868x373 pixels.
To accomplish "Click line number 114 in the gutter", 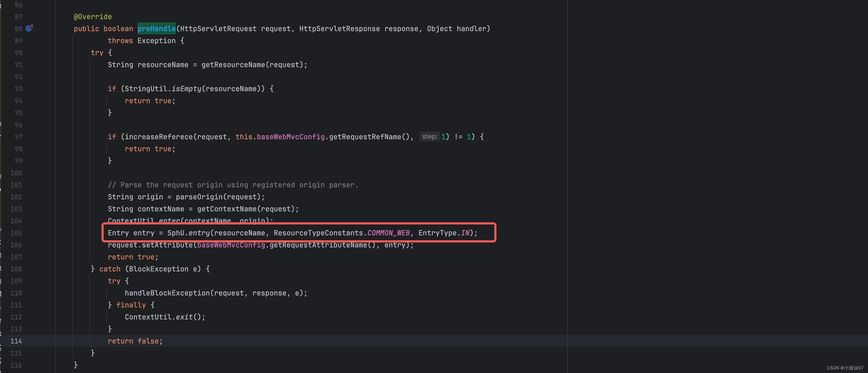I will coord(16,341).
